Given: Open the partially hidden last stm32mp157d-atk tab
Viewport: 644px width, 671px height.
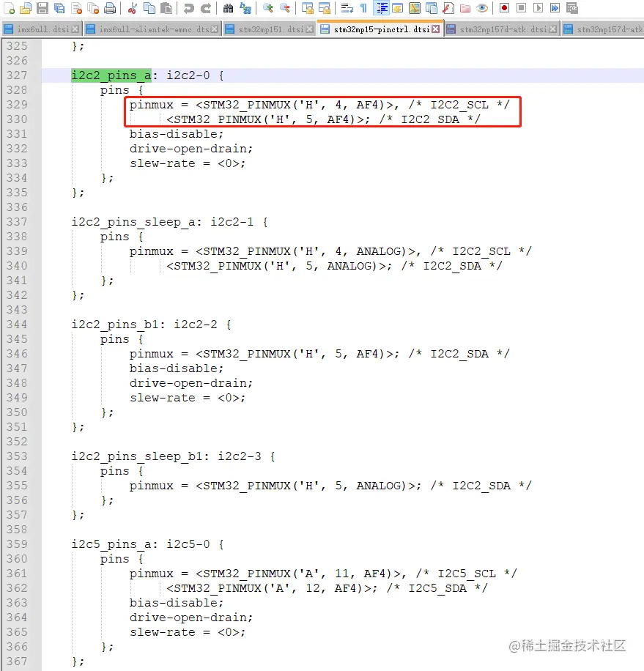Looking at the screenshot, I should click(603, 29).
